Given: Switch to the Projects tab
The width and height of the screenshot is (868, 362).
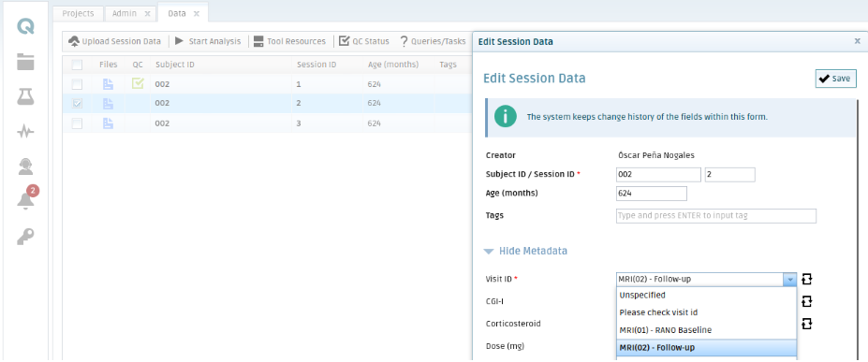Looking at the screenshot, I should [78, 13].
